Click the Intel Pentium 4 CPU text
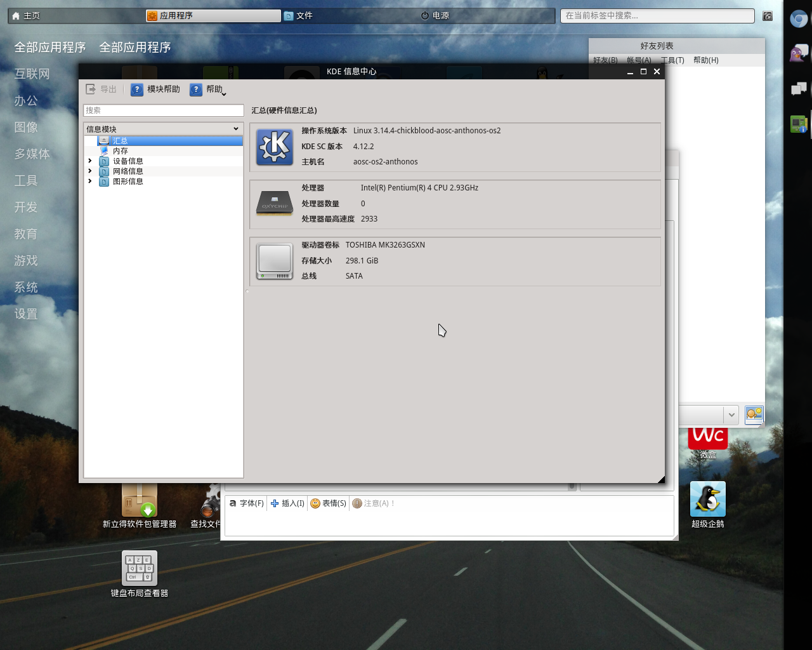This screenshot has width=812, height=650. 419,188
